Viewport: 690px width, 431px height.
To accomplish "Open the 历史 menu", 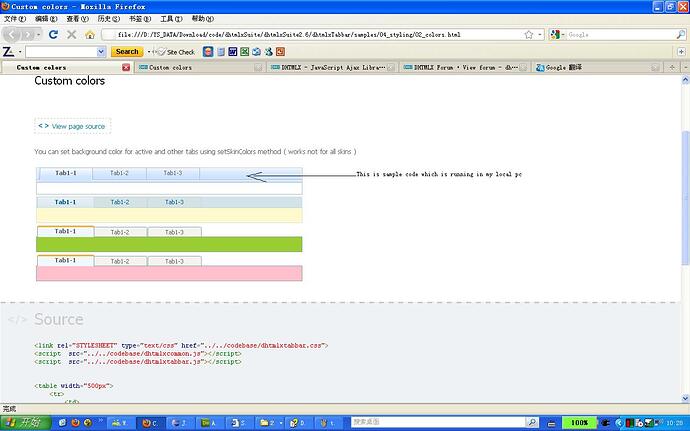I will pyautogui.click(x=109, y=19).
